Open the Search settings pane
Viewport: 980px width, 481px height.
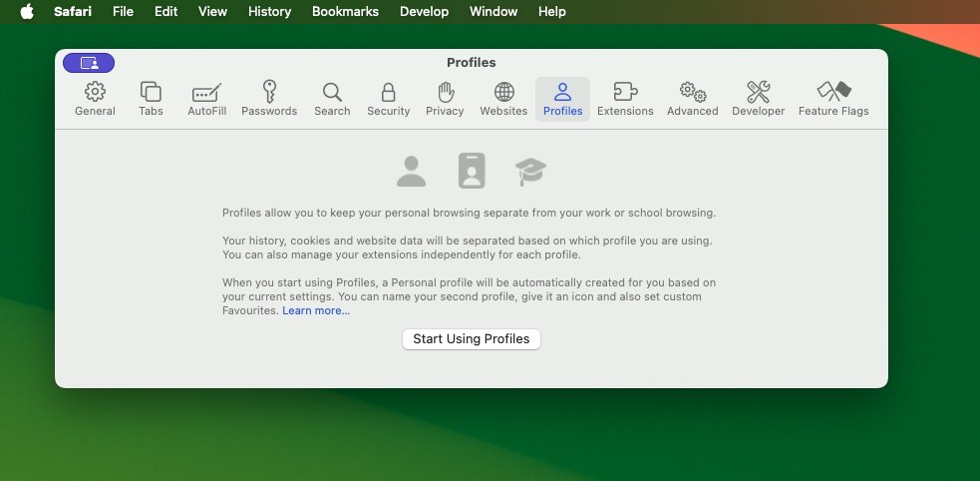[332, 99]
